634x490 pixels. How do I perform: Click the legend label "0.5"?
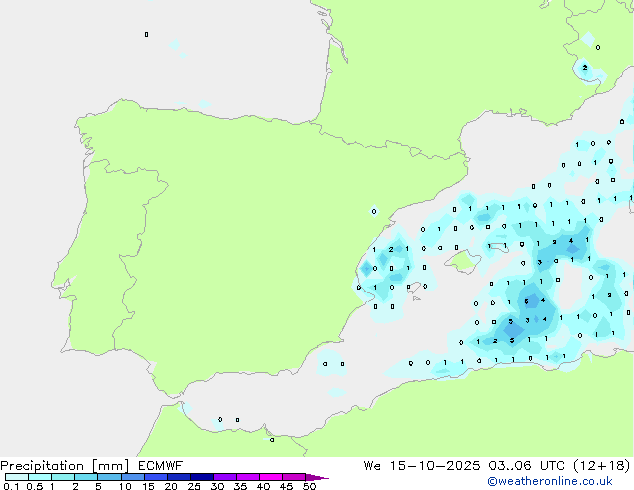(x=34, y=486)
